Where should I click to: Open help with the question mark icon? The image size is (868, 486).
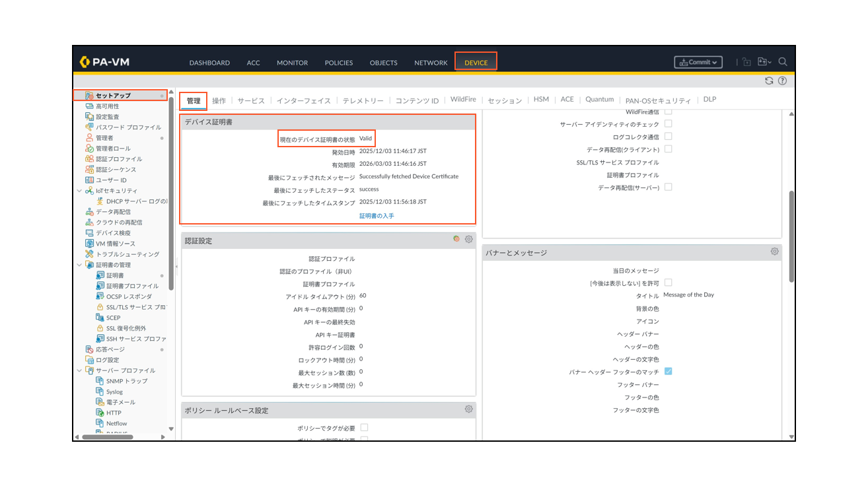click(782, 81)
